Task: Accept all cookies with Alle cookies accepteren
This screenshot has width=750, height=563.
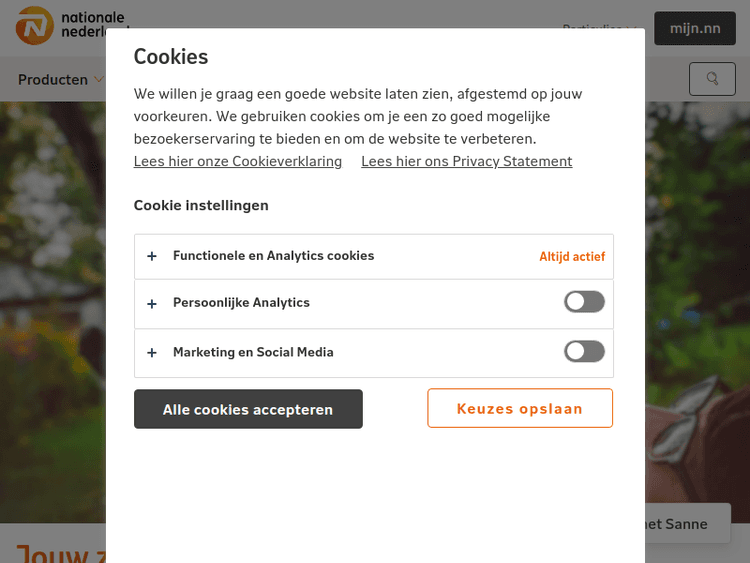Action: [248, 409]
